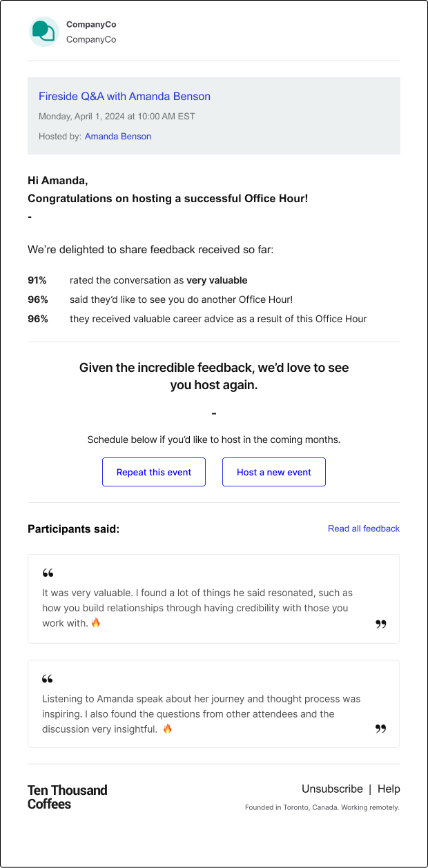Click the fire emoji after "work with."
The image size is (428, 868).
(96, 623)
